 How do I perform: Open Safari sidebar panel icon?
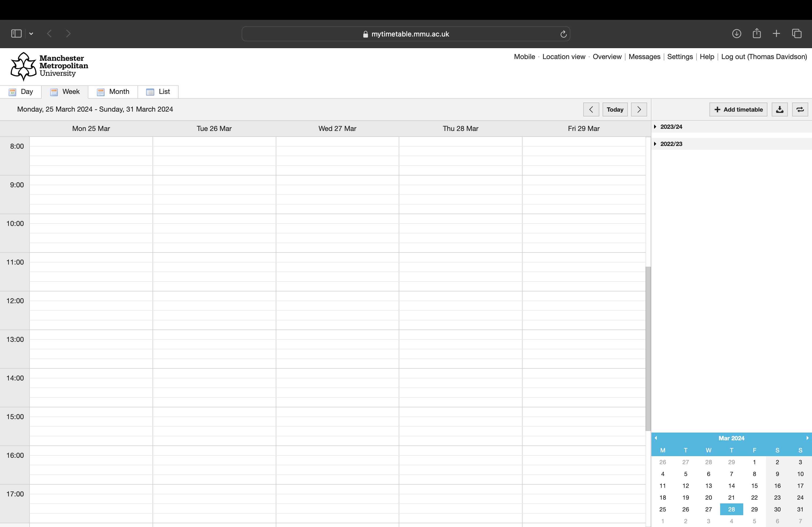tap(16, 33)
